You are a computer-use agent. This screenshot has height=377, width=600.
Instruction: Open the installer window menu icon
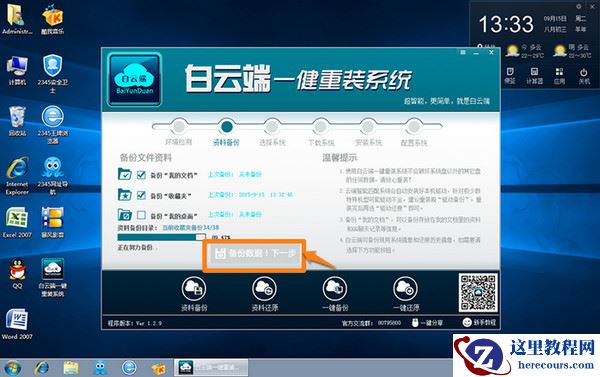click(463, 52)
